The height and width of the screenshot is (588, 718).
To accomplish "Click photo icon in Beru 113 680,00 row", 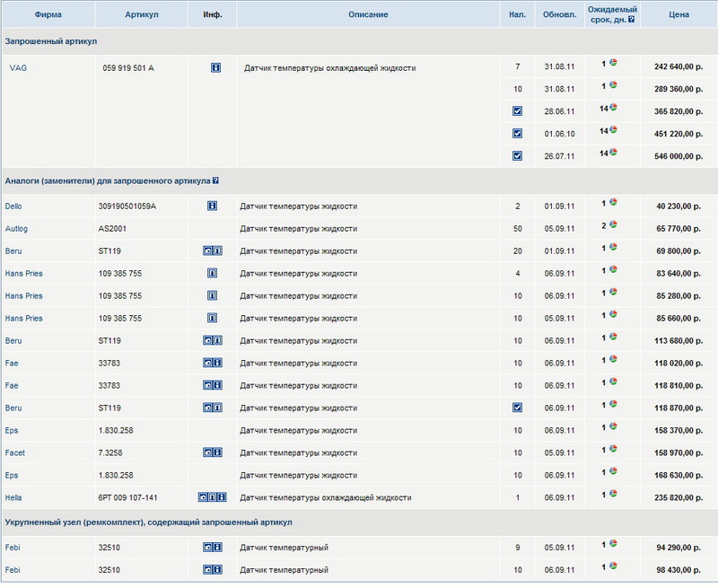I will (208, 341).
